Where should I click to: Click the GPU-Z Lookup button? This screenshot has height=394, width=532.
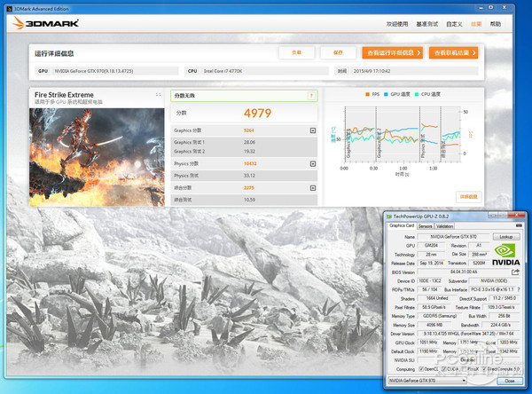506,237
